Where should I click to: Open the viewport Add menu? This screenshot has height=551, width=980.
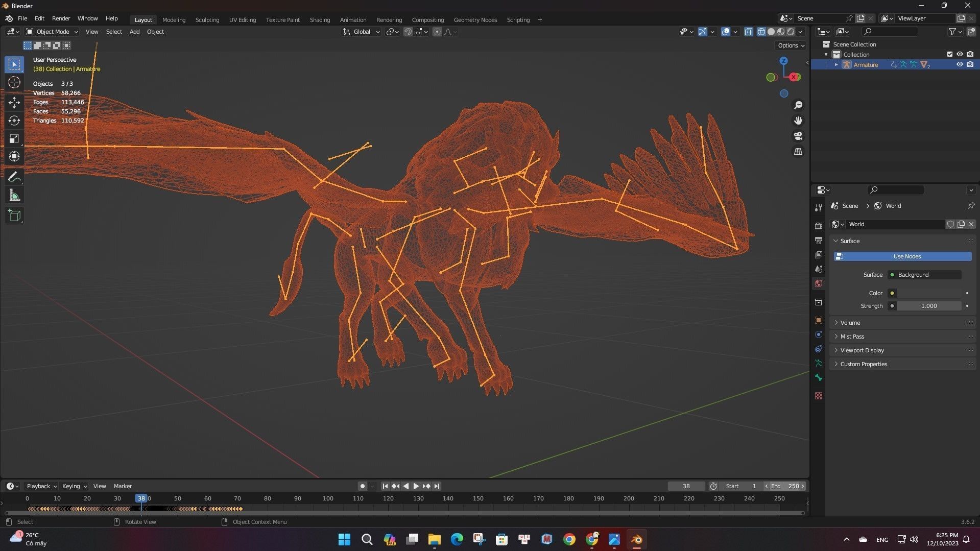[x=134, y=32]
